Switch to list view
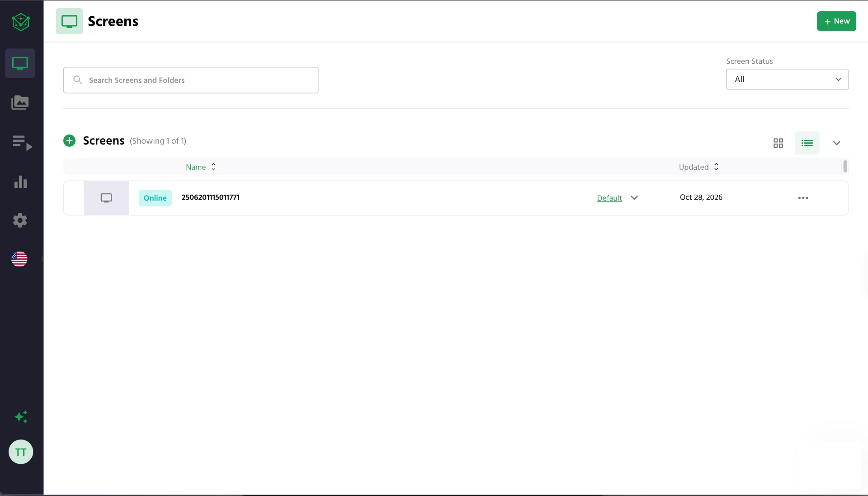 pos(807,143)
